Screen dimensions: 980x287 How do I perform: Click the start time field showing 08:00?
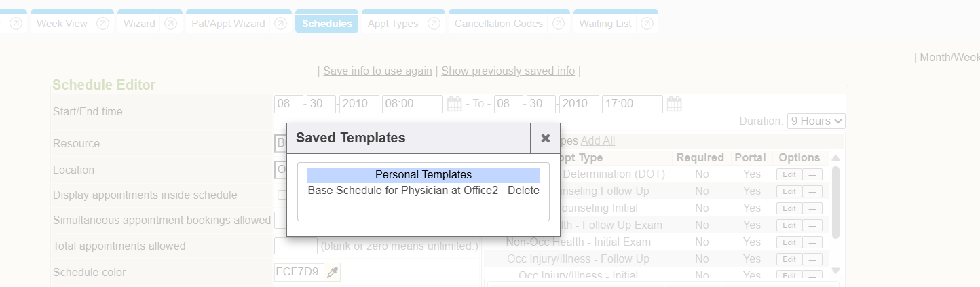coord(412,104)
